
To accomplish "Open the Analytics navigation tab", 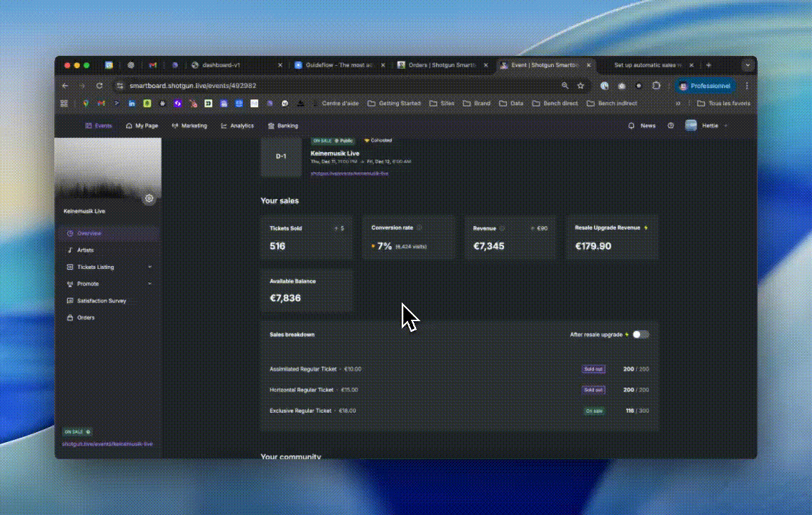I will coord(237,126).
